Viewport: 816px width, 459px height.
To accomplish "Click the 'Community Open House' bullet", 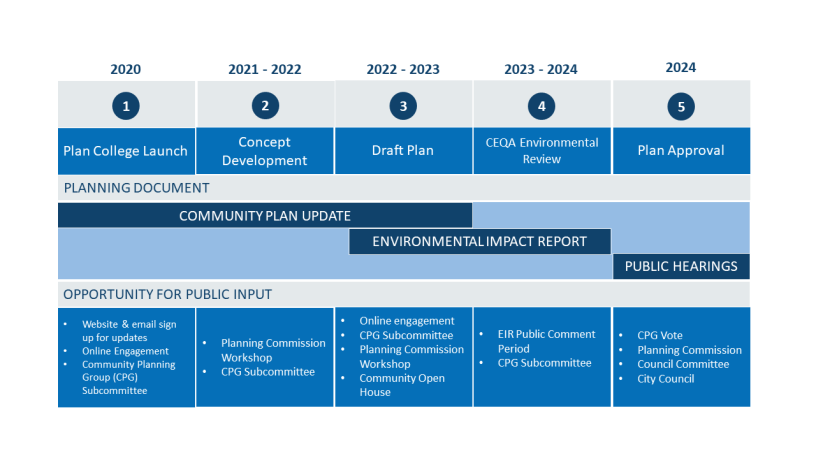I will click(x=402, y=385).
